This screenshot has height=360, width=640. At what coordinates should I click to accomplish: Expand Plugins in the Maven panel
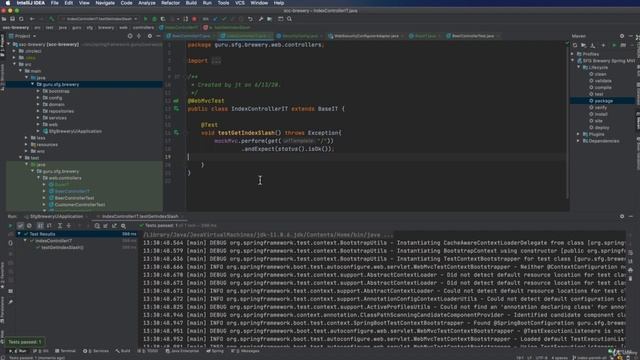point(578,134)
